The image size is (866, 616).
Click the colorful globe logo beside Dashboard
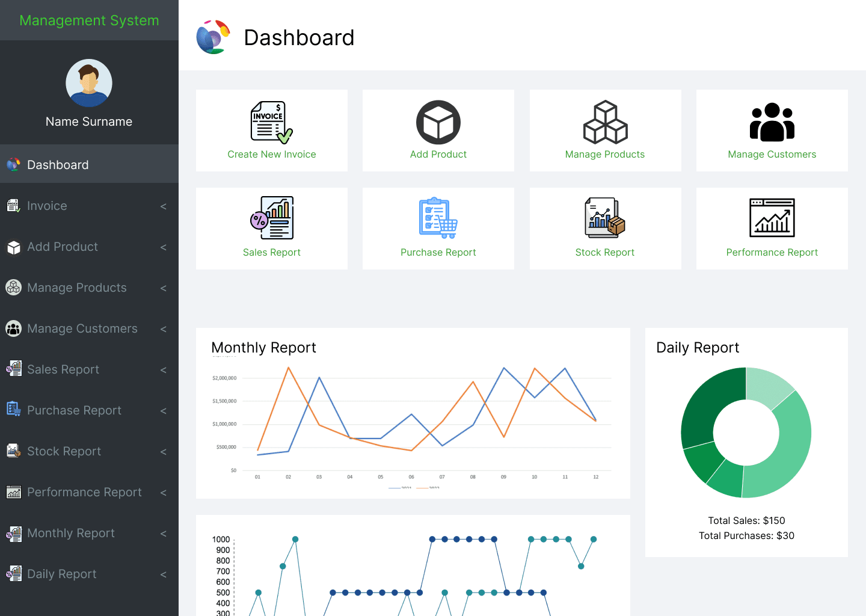click(x=213, y=37)
